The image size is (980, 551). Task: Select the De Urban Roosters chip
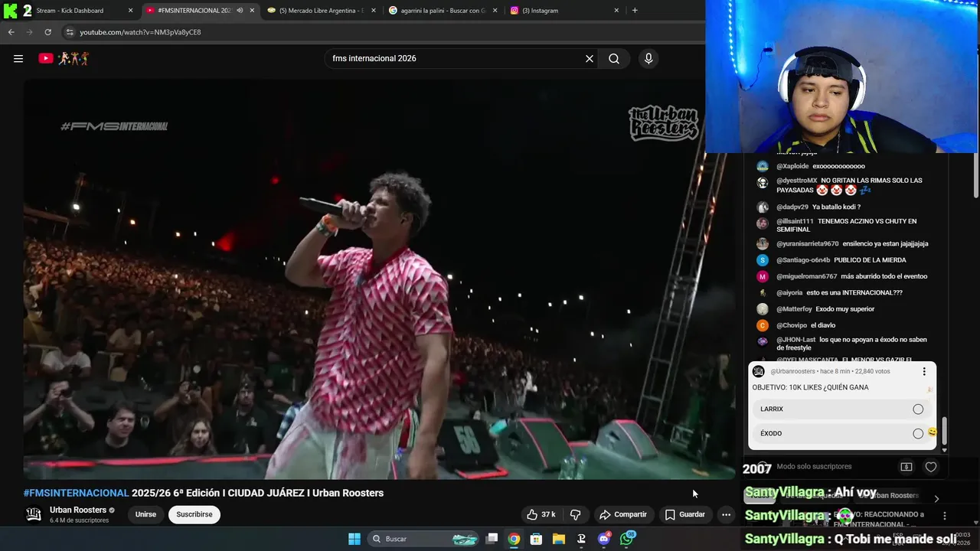[890, 496]
